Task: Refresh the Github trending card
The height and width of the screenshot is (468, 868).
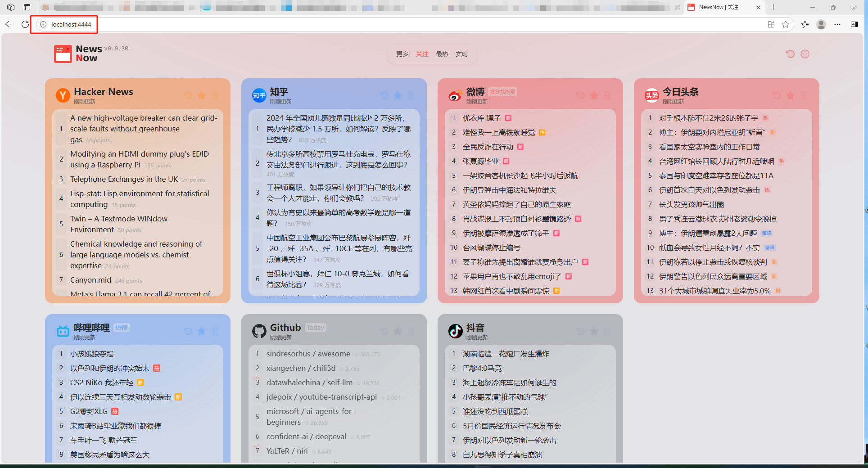Action: [x=383, y=331]
